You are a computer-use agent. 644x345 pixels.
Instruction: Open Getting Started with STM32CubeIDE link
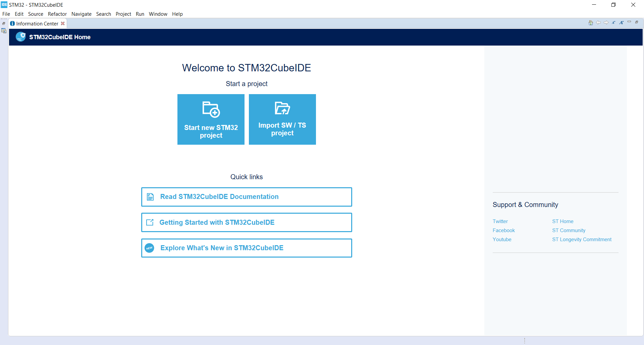pos(247,222)
